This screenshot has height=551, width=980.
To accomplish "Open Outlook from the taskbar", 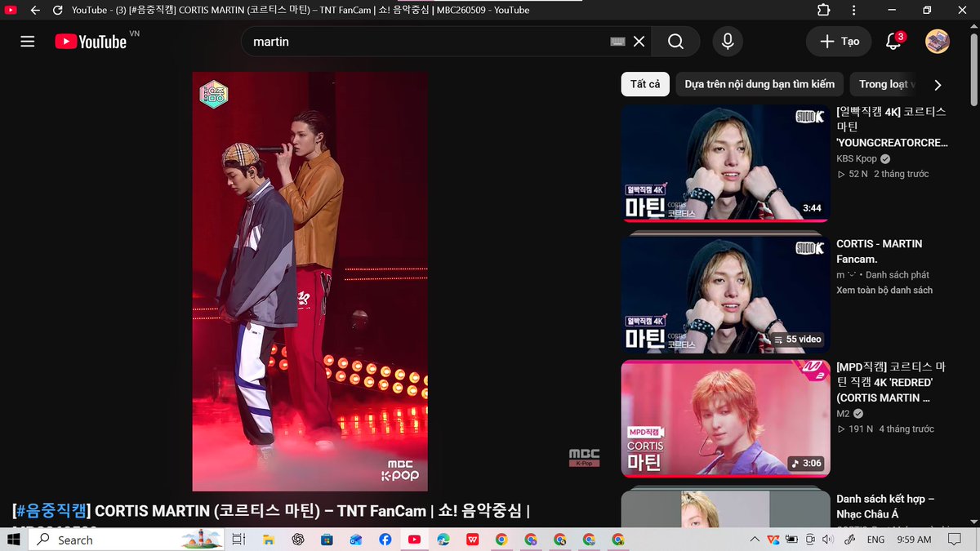I will tap(356, 540).
